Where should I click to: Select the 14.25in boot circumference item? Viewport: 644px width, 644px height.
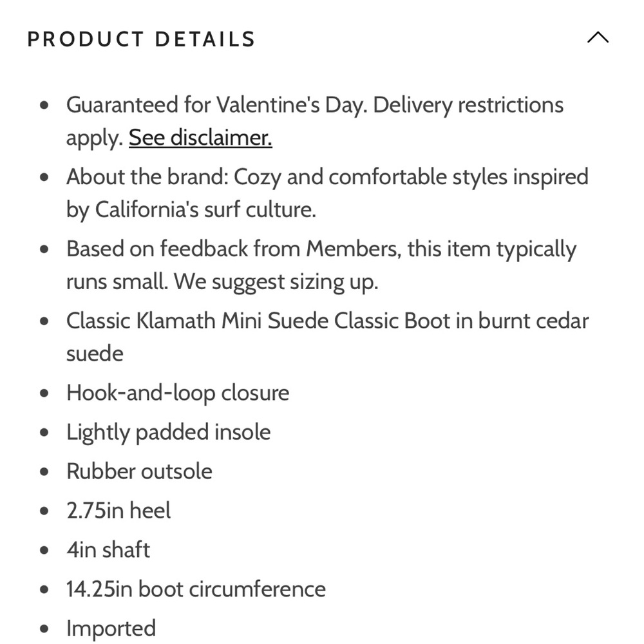tap(196, 589)
